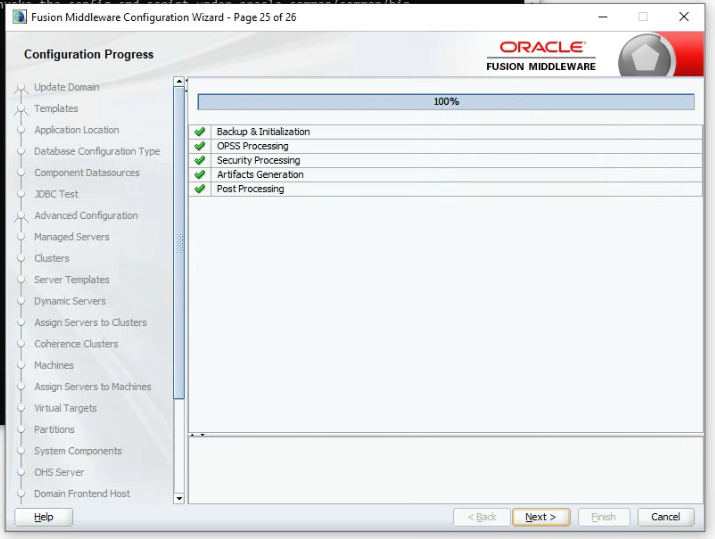
Task: Click the navigation pane vertical scrollbar thumb
Action: click(x=179, y=243)
